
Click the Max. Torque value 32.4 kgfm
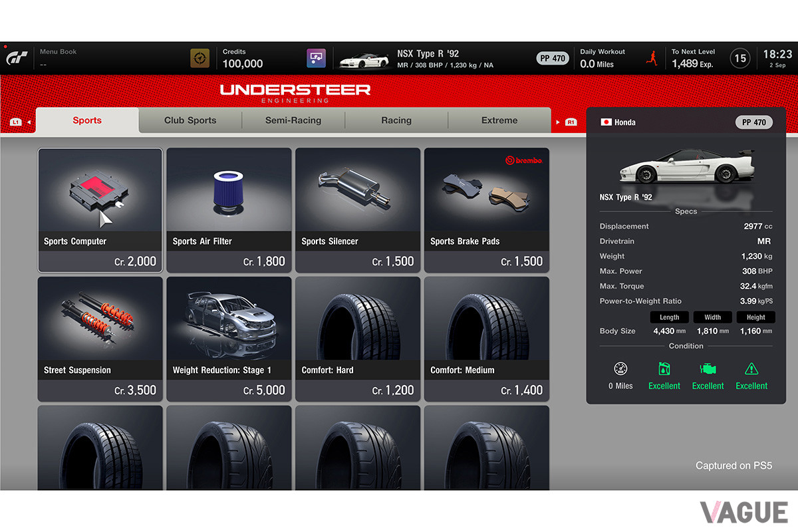pyautogui.click(x=756, y=286)
